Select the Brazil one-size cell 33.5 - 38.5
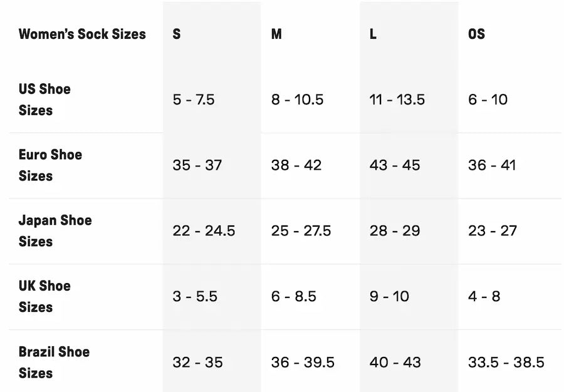This screenshot has width=564, height=392. 506,362
